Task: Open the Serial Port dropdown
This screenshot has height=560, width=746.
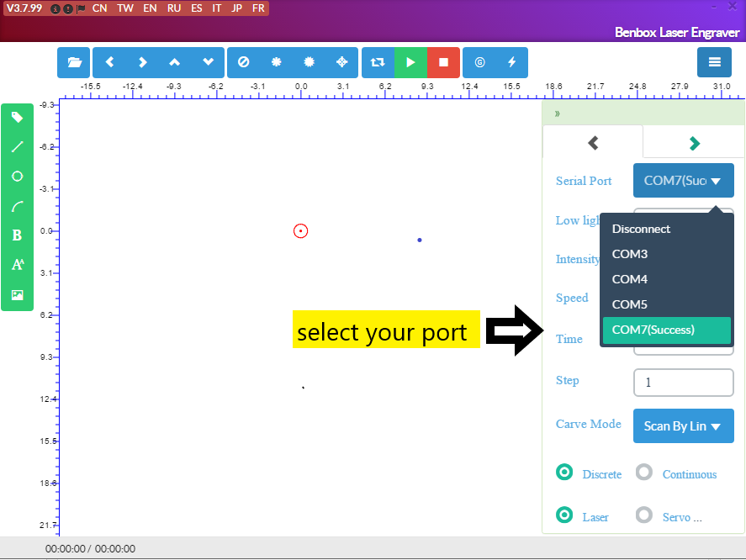Action: pyautogui.click(x=683, y=180)
